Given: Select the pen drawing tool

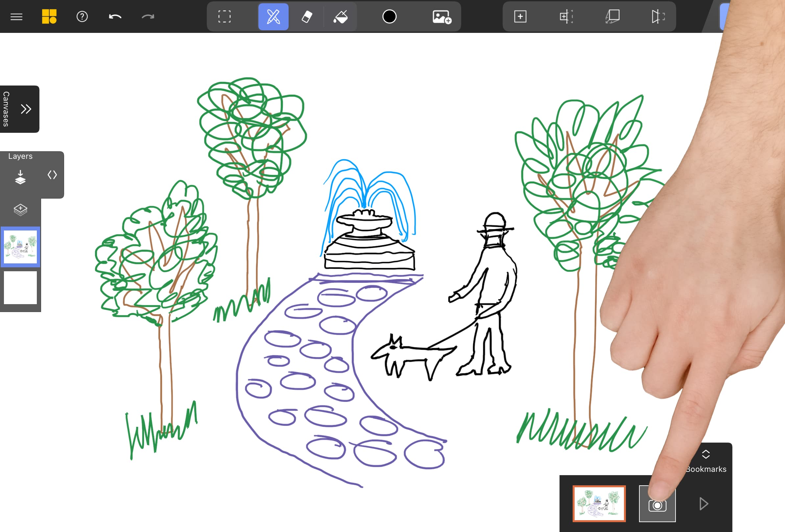Looking at the screenshot, I should coord(273,16).
